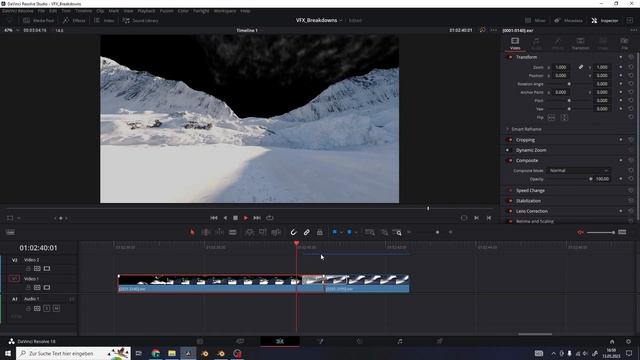The width and height of the screenshot is (640, 360).
Task: Click the Flip Horizontal icon
Action: coord(551,118)
